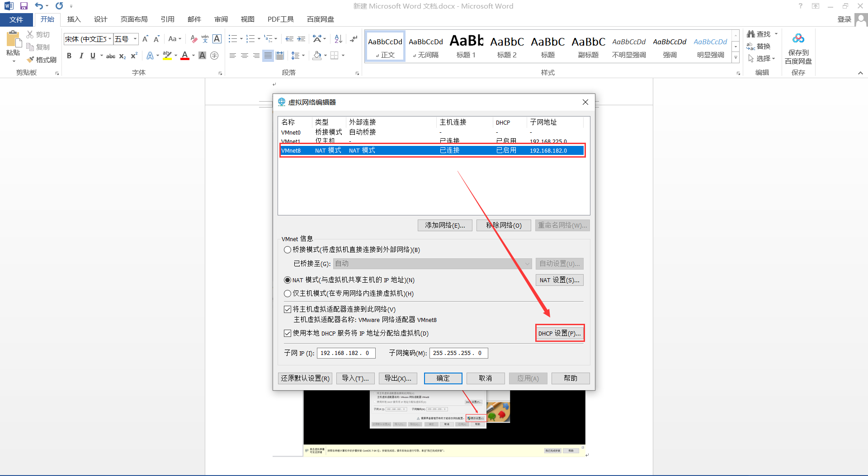Click the 还原默认设置(R) button
This screenshot has height=476, width=868.
[305, 378]
